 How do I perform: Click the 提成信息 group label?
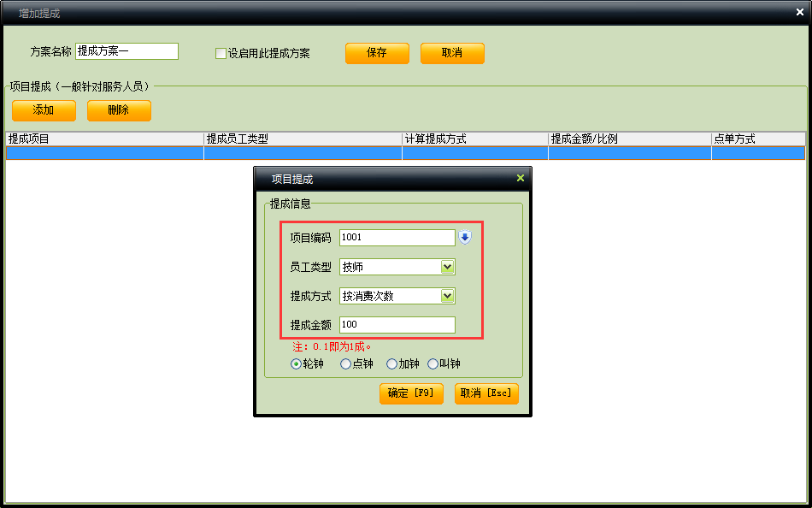291,204
